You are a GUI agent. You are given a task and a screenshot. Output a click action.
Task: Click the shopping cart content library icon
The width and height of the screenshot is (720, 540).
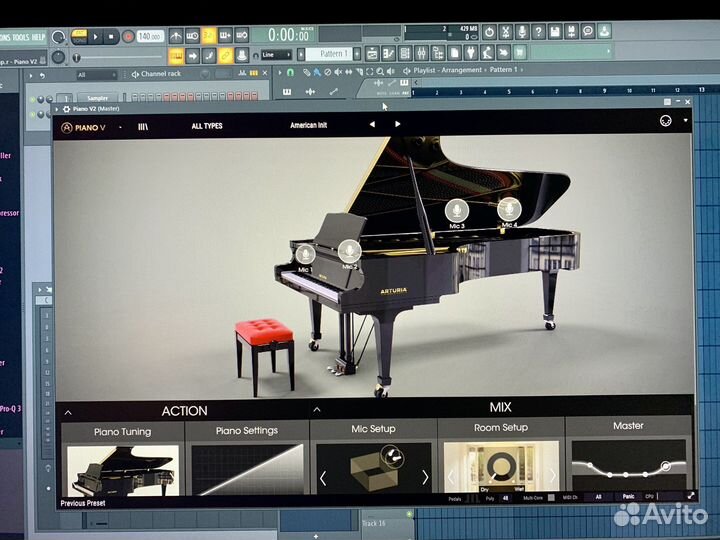tap(520, 52)
